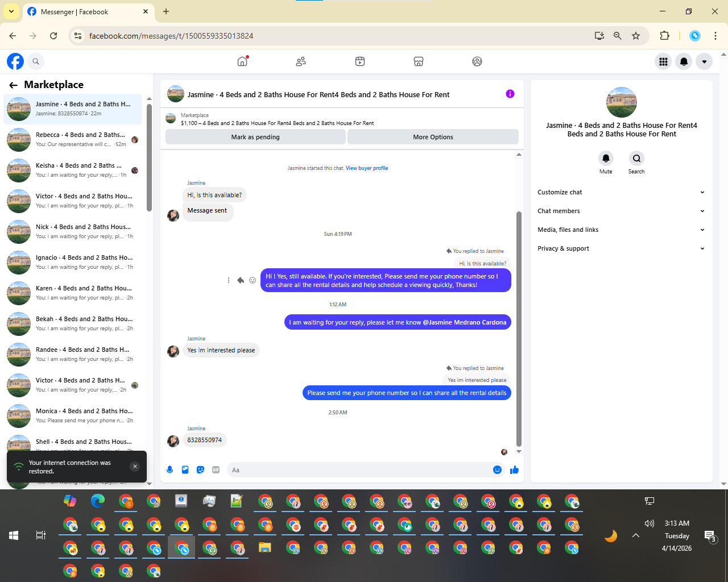This screenshot has width=728, height=582.
Task: Click the Facebook logo
Action: click(x=15, y=61)
